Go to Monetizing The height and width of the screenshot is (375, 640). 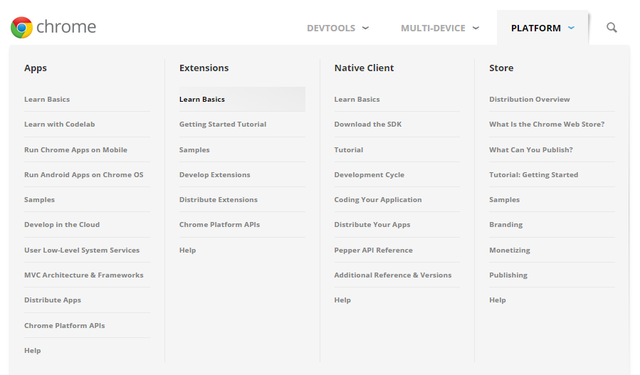coord(510,250)
